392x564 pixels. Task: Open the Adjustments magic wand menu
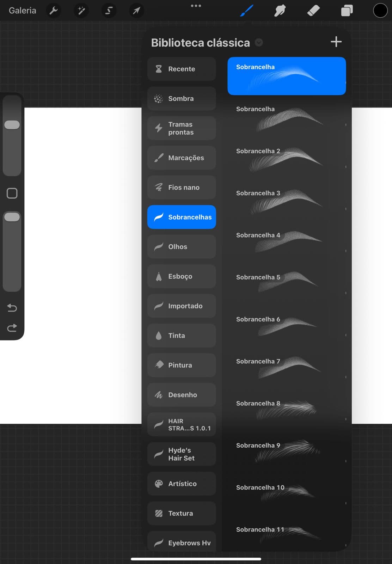pos(81,11)
